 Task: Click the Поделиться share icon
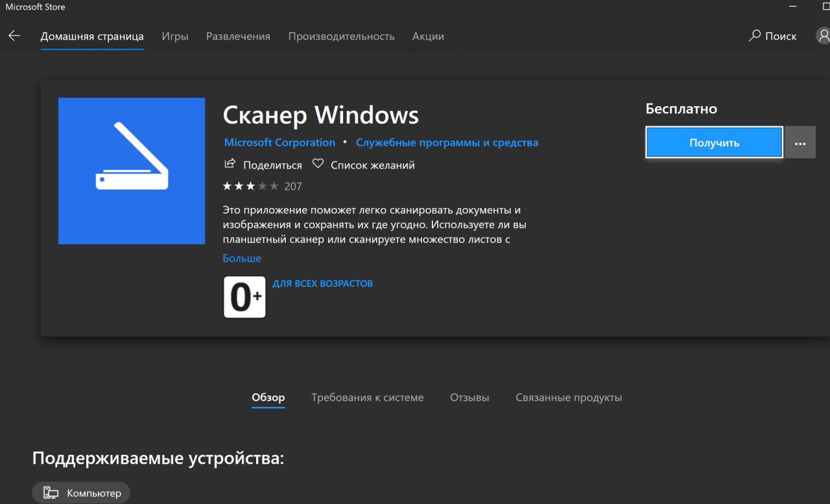(x=230, y=165)
